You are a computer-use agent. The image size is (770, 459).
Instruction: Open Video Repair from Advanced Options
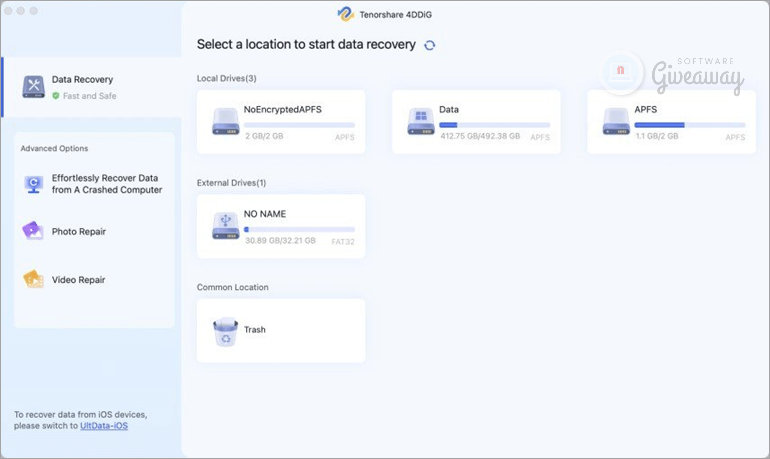79,280
